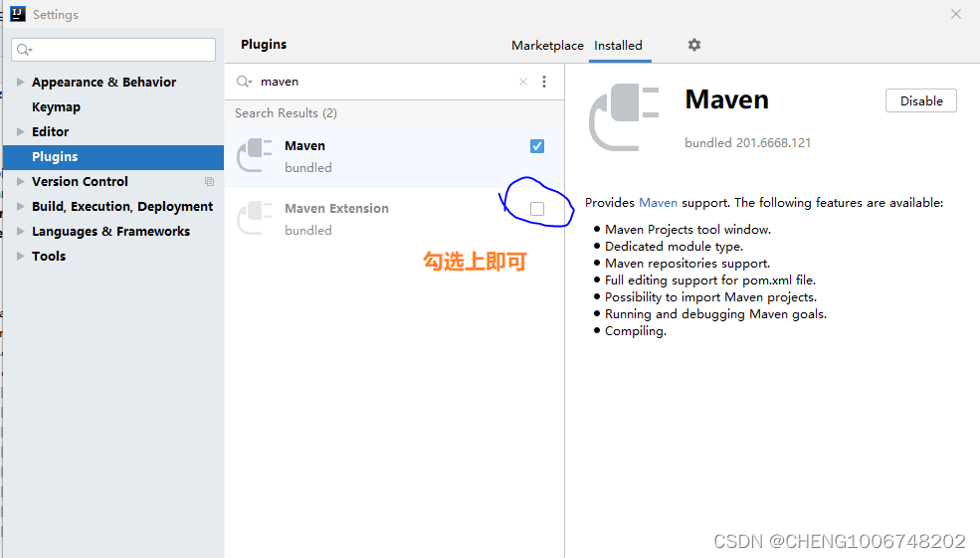Enable the Maven Extension checkbox
Screen dimensions: 980x558
[x=537, y=209]
